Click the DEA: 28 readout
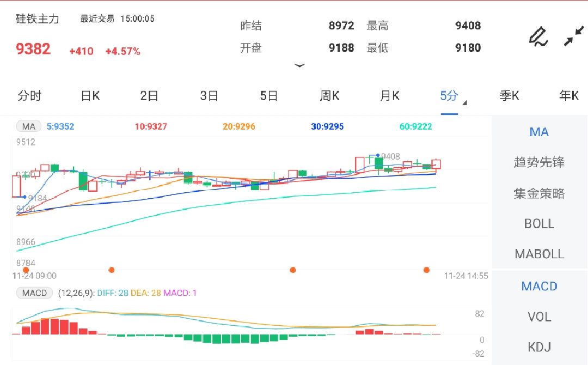This screenshot has width=588, height=365. 146,293
